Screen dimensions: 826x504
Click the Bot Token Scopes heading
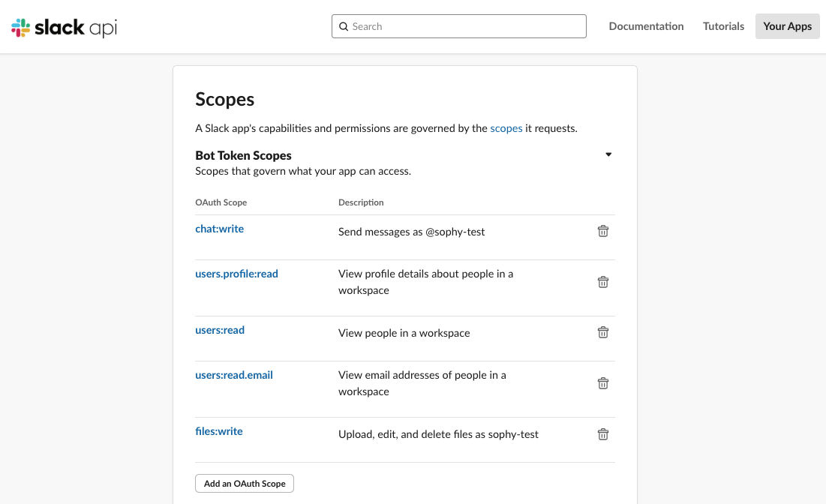click(243, 155)
